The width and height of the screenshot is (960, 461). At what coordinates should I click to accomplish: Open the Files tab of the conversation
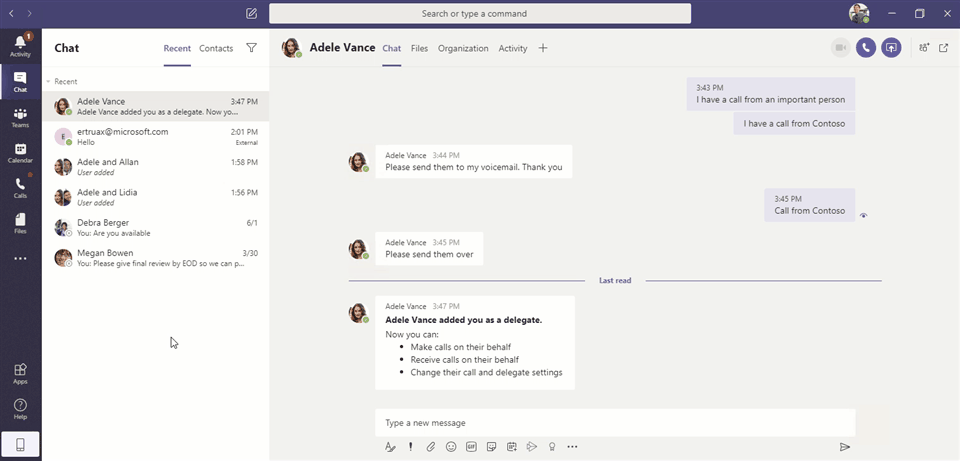[419, 48]
